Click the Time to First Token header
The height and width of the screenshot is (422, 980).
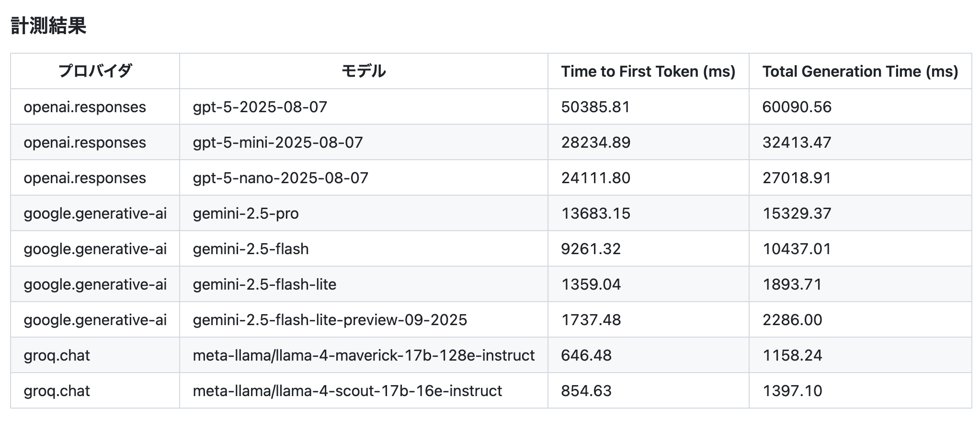(648, 71)
